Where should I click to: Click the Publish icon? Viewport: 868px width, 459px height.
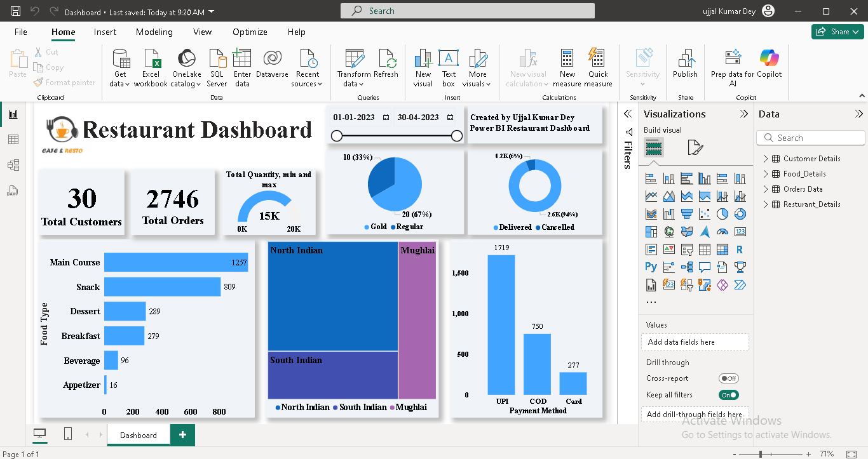685,60
